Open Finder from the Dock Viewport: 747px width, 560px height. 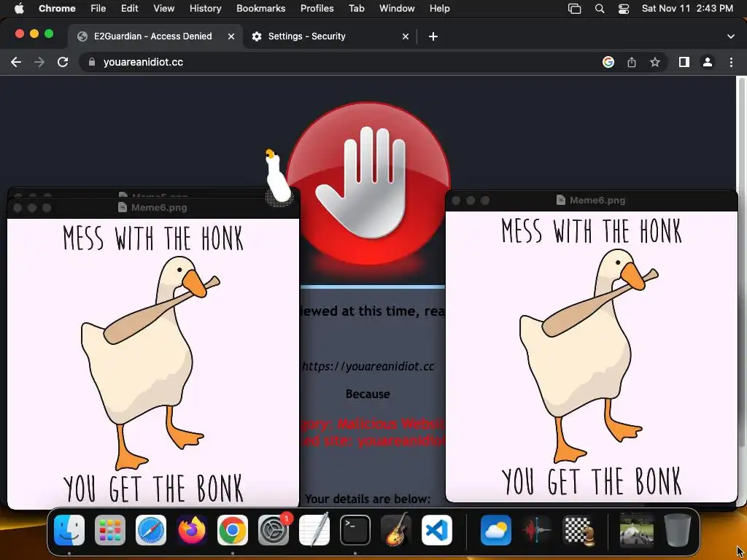pyautogui.click(x=69, y=530)
